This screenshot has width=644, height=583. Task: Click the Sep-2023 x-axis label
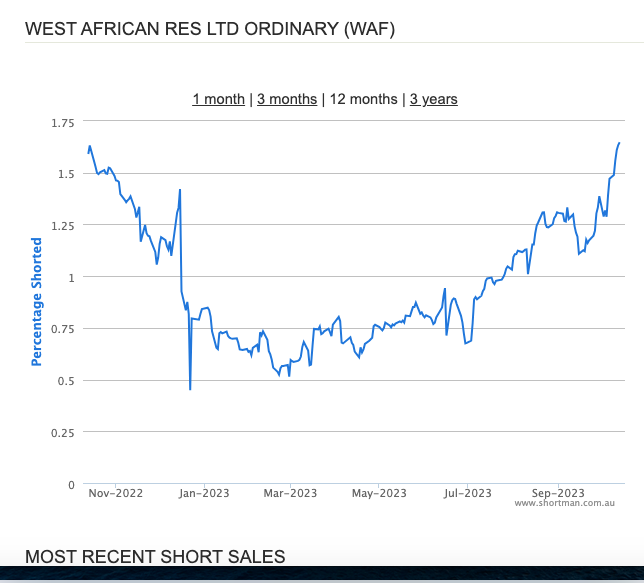(x=558, y=493)
